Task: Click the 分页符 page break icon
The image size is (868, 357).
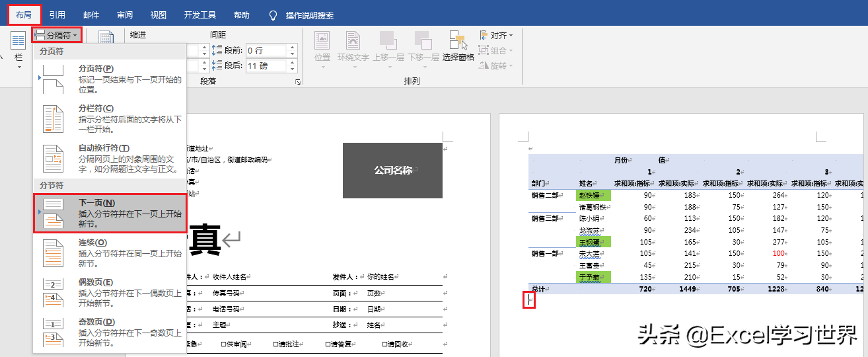Action: click(53, 79)
